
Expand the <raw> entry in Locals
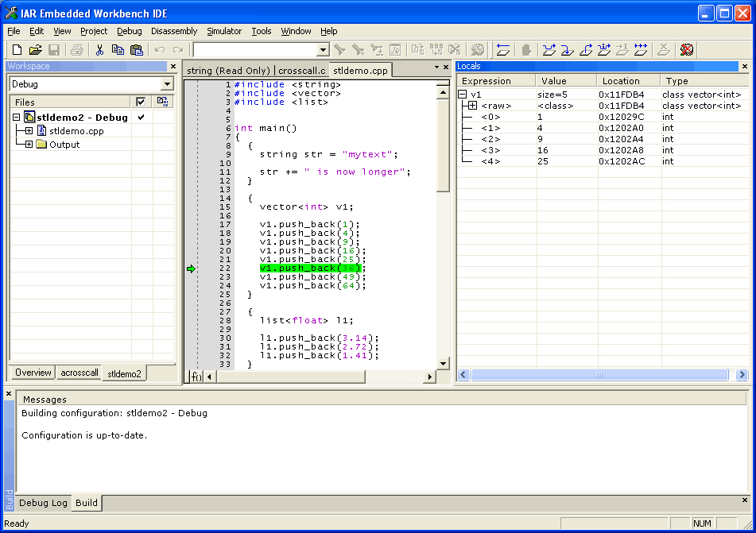coord(472,106)
